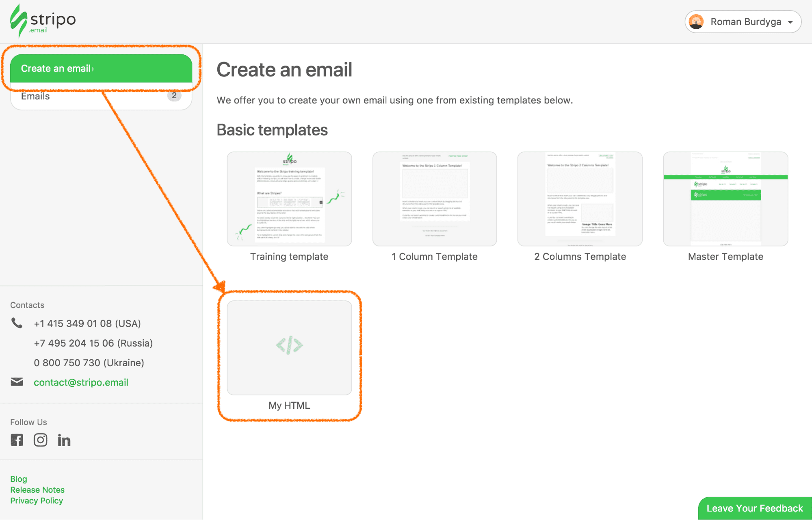Click the Stripo logo
This screenshot has width=812, height=520.
[x=42, y=21]
